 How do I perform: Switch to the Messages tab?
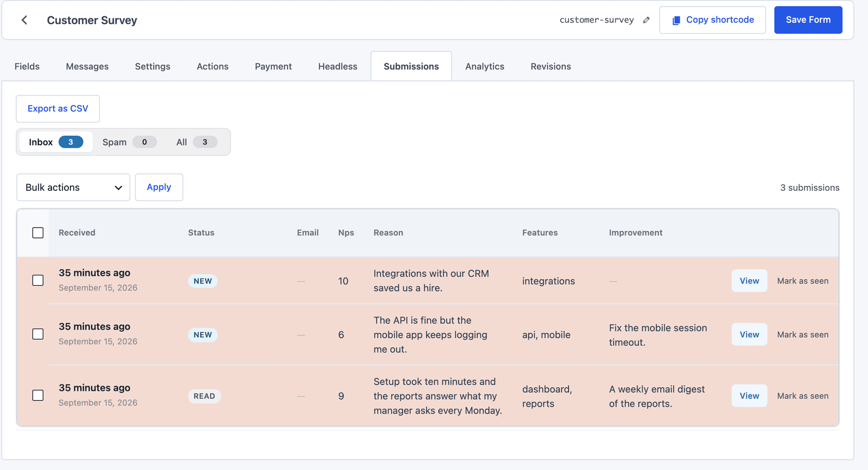tap(87, 66)
